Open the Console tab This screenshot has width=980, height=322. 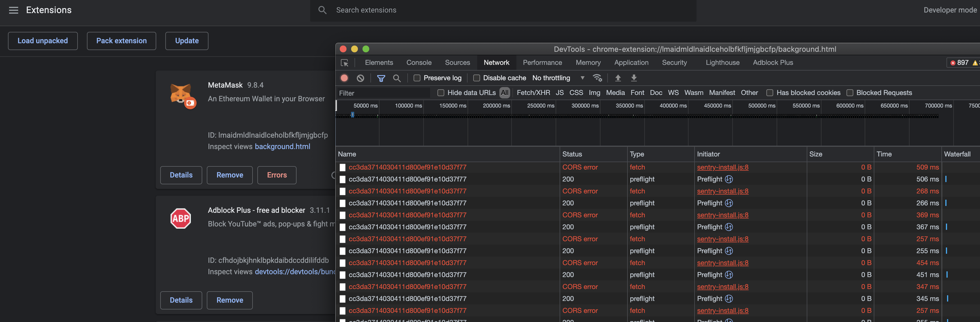click(x=419, y=63)
